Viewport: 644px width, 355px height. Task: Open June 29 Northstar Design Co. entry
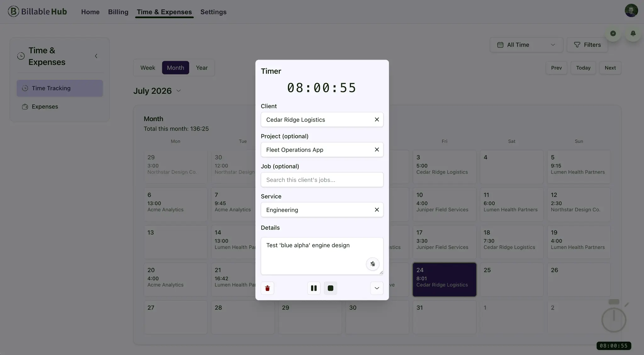pyautogui.click(x=175, y=167)
